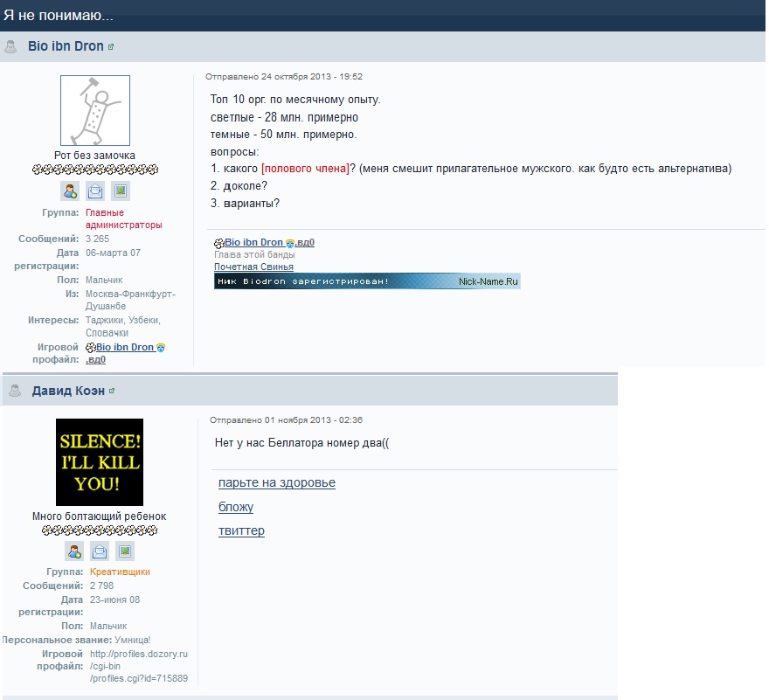
Task: Open the 'SILENCE! I'LL KILL YOU!' avatar
Action: [100, 462]
